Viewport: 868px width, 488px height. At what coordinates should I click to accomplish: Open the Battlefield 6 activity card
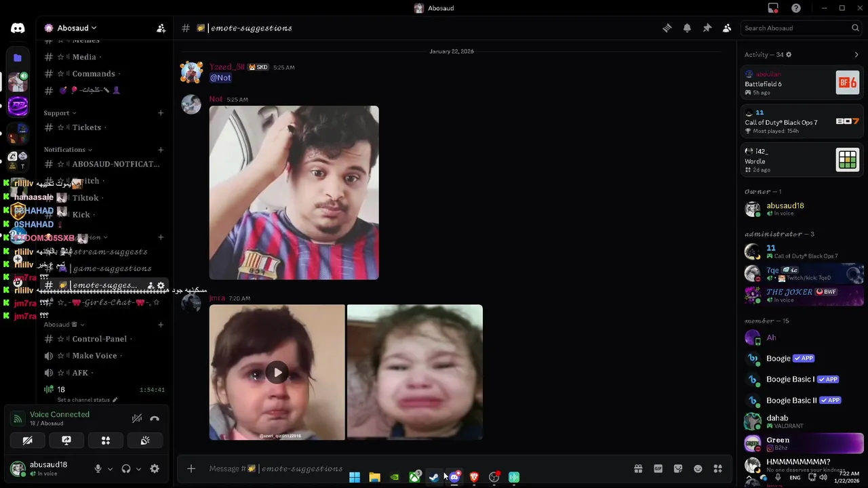click(802, 83)
